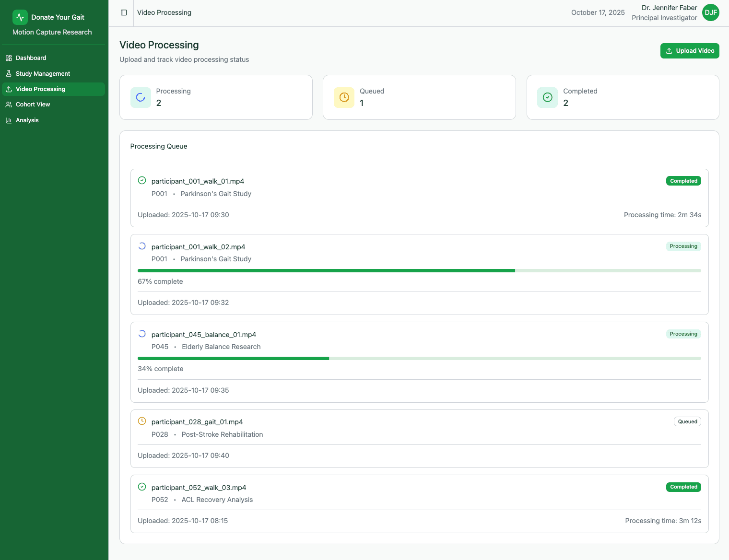Click the Upload Video button
This screenshot has width=729, height=560.
[690, 50]
